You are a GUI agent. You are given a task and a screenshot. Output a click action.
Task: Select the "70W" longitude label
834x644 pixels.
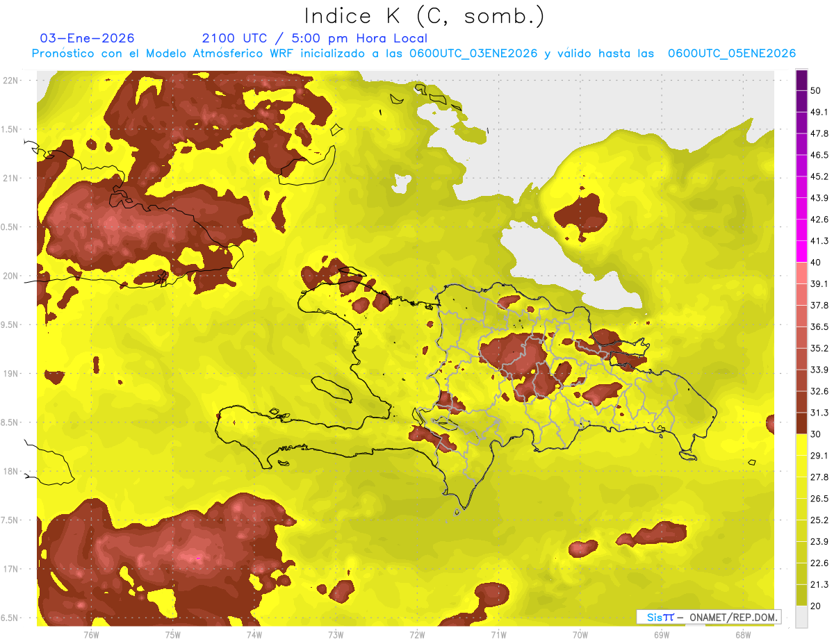pyautogui.click(x=580, y=634)
